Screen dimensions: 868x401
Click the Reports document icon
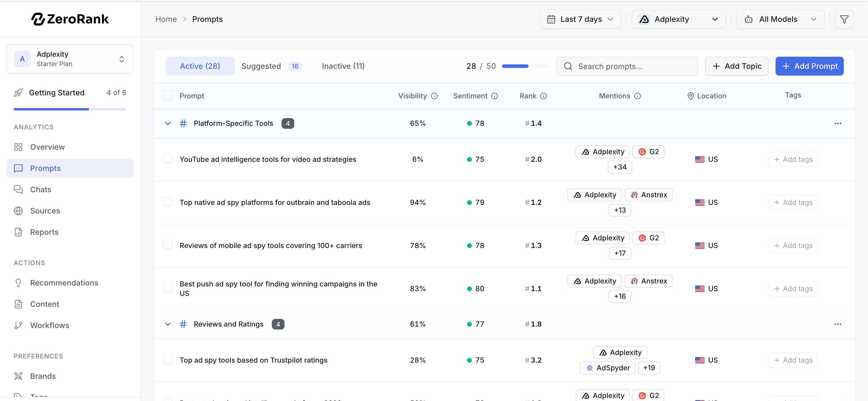click(18, 232)
